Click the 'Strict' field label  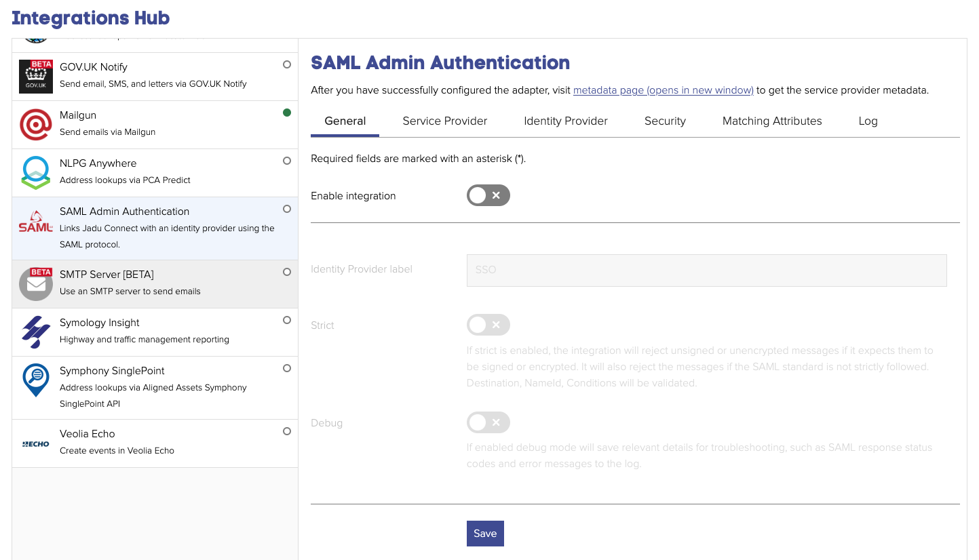tap(322, 325)
